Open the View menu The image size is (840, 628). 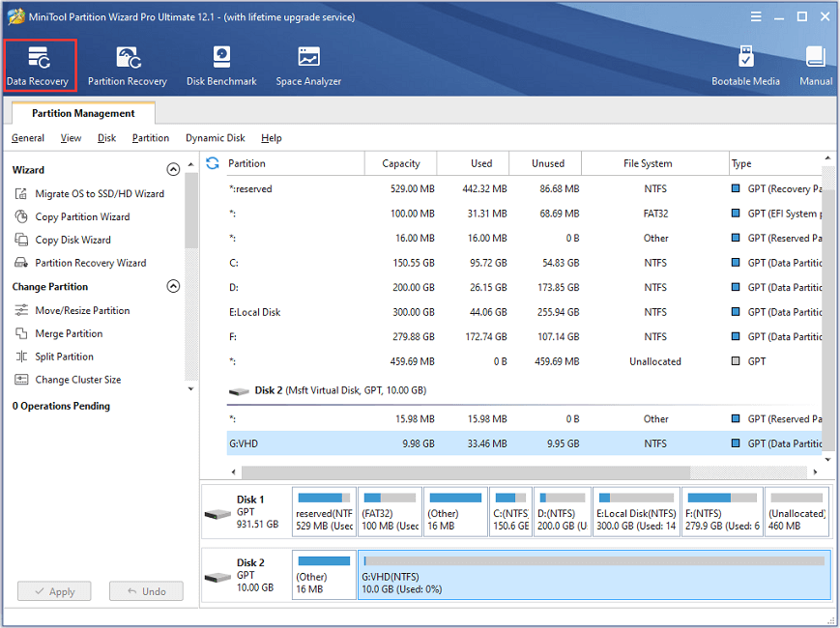click(x=71, y=138)
